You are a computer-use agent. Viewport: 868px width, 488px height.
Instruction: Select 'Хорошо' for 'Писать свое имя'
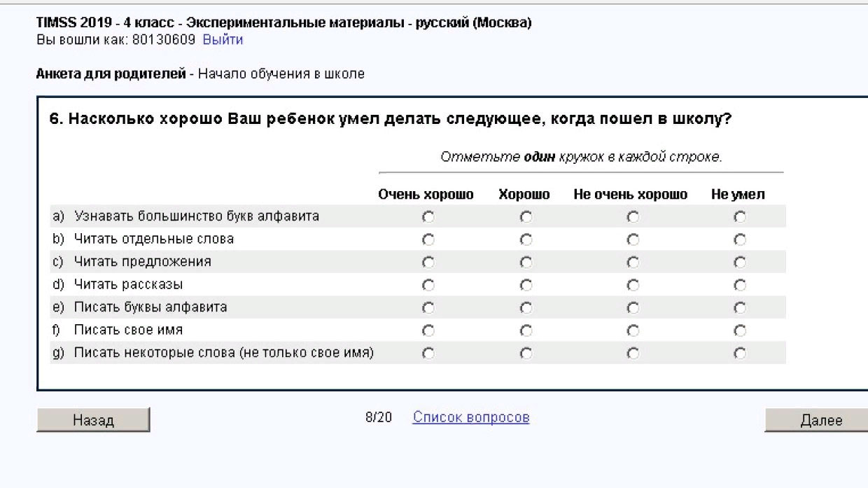point(526,330)
